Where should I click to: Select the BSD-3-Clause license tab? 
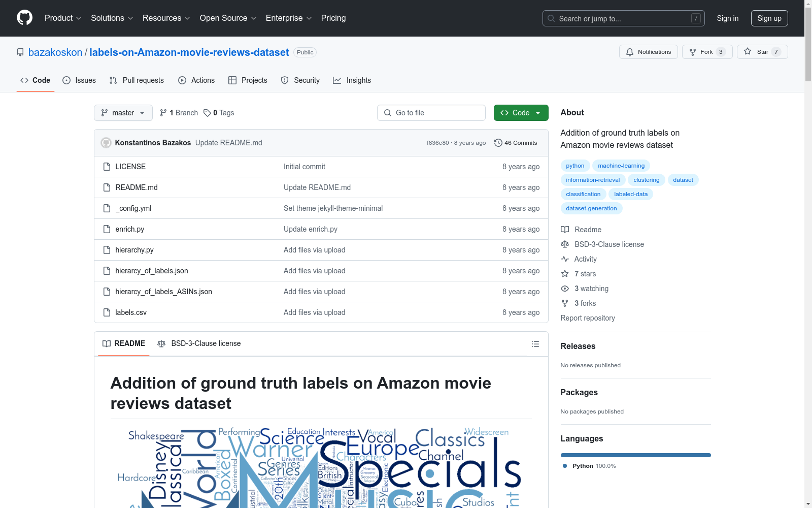[x=199, y=344]
